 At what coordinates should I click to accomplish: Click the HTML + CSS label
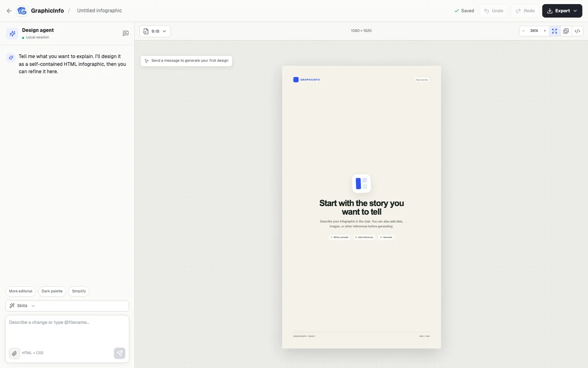point(33,353)
